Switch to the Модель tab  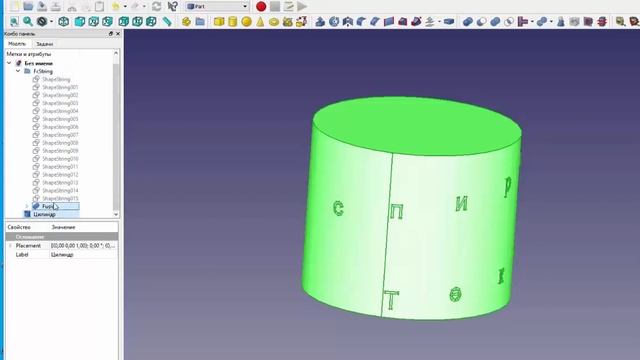(17, 44)
